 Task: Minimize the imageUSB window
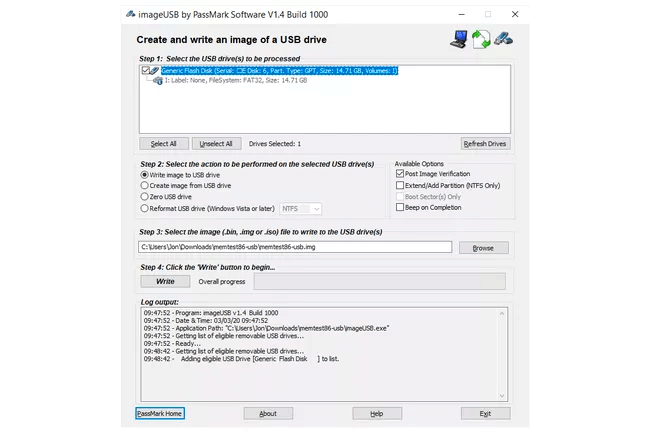tap(461, 15)
